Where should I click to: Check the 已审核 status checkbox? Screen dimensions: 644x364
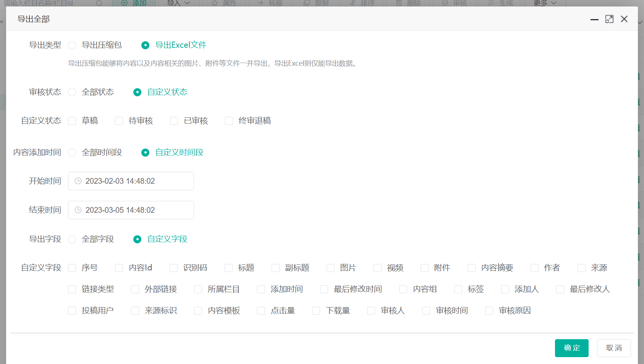[x=174, y=121]
